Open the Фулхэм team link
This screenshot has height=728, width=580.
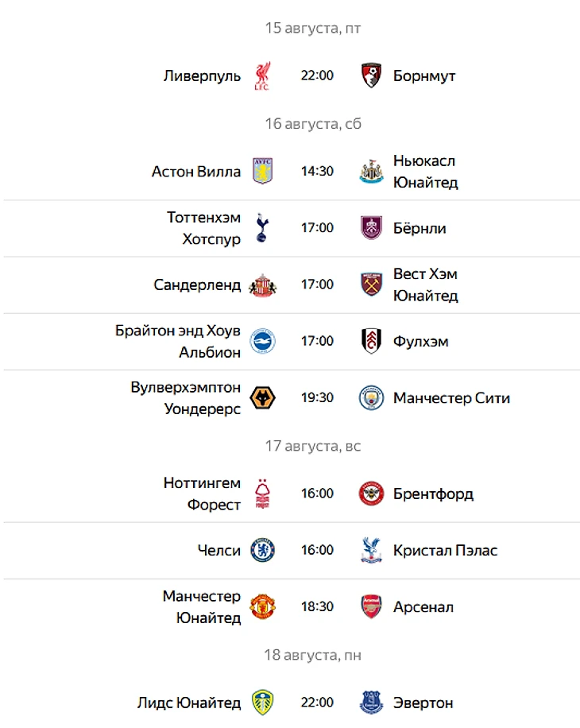point(420,342)
